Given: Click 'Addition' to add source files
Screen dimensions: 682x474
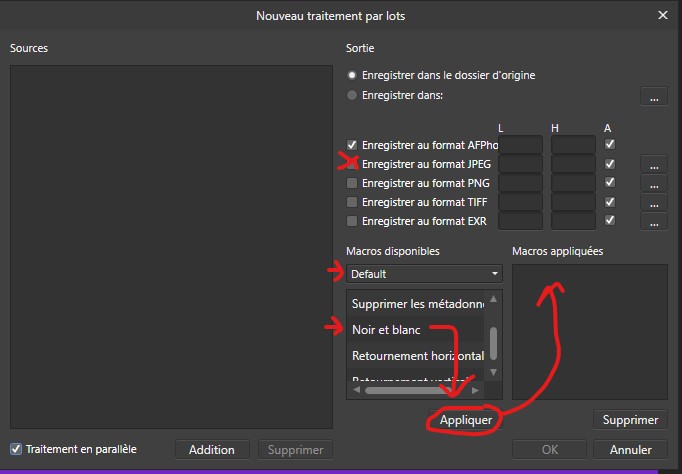Looking at the screenshot, I should [x=212, y=450].
